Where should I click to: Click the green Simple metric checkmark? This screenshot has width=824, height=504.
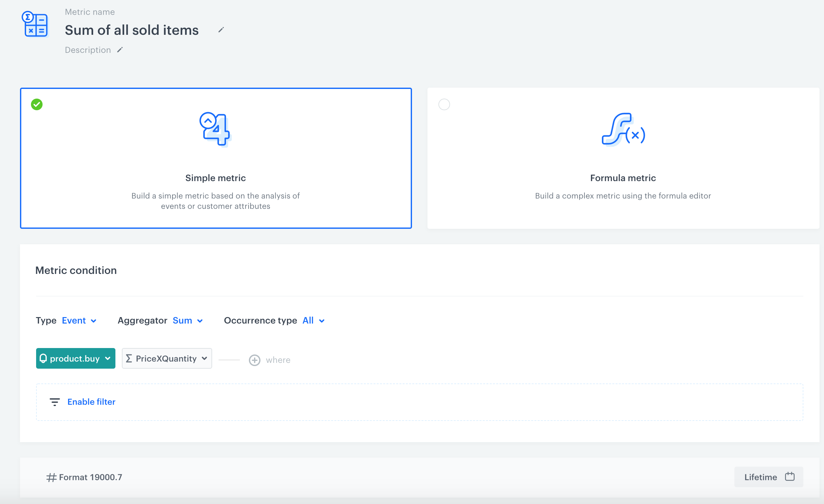[x=37, y=105]
